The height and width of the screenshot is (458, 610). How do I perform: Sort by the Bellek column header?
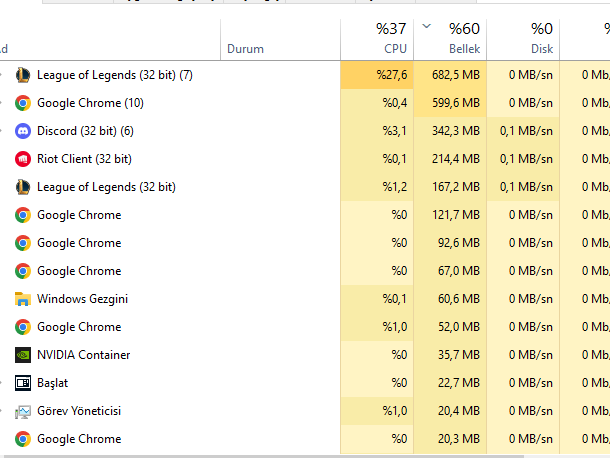click(x=462, y=38)
